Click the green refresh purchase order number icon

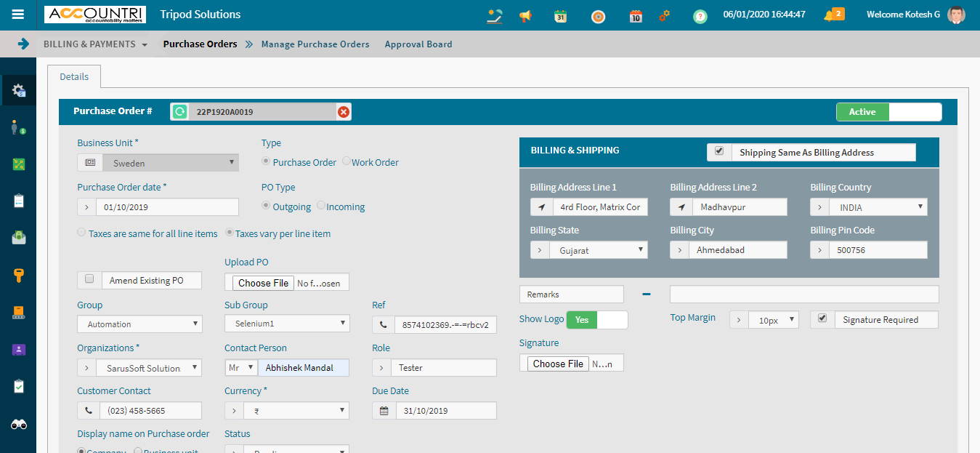point(179,112)
